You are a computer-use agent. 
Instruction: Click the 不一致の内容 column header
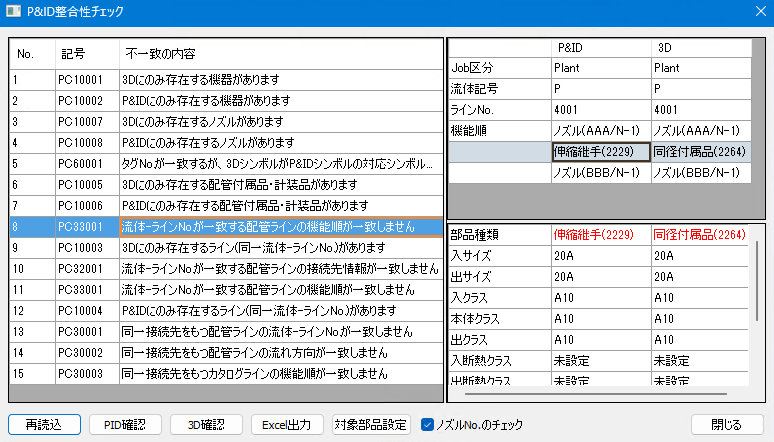(x=280, y=53)
